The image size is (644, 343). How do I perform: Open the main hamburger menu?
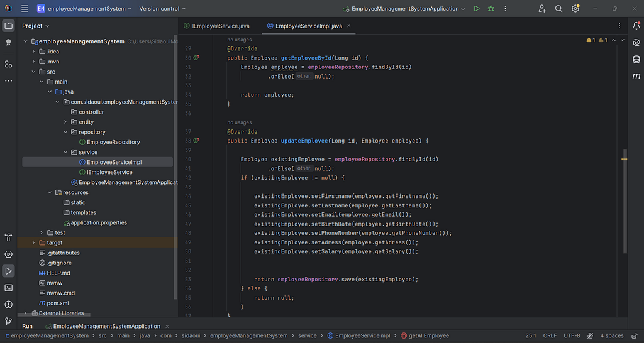(25, 9)
